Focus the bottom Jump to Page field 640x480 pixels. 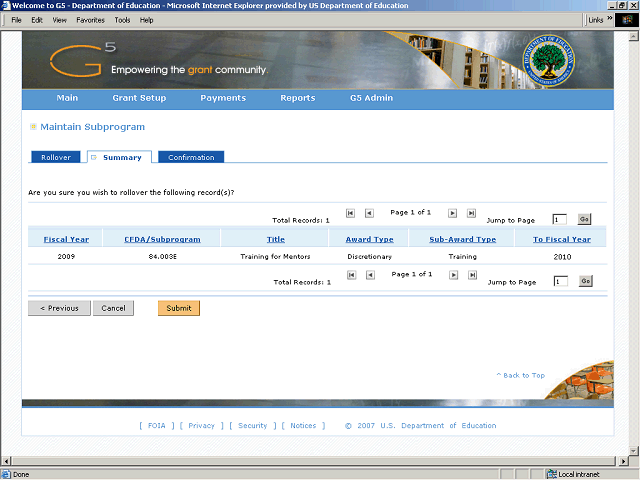coord(561,281)
